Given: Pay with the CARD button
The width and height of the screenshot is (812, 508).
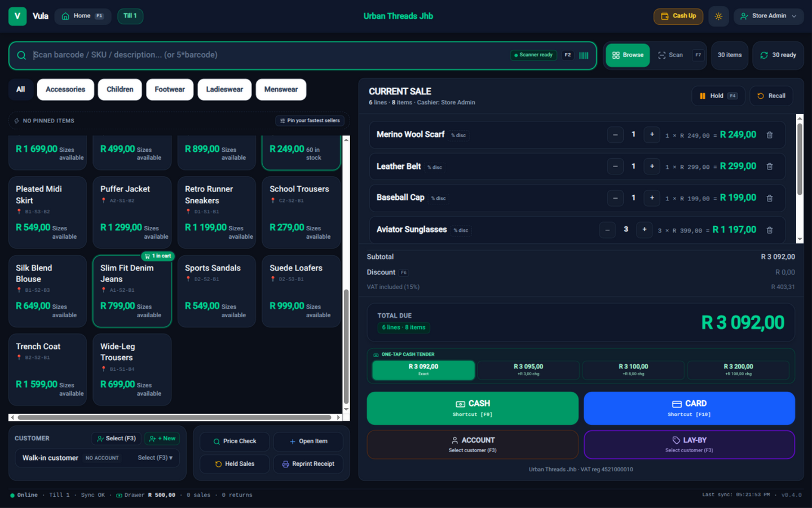Looking at the screenshot, I should tap(689, 409).
